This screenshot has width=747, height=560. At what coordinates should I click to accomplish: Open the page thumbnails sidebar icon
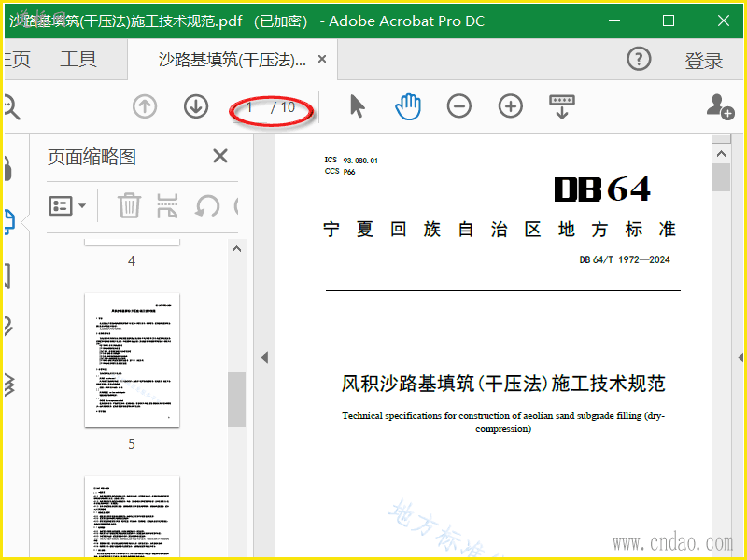click(9, 222)
